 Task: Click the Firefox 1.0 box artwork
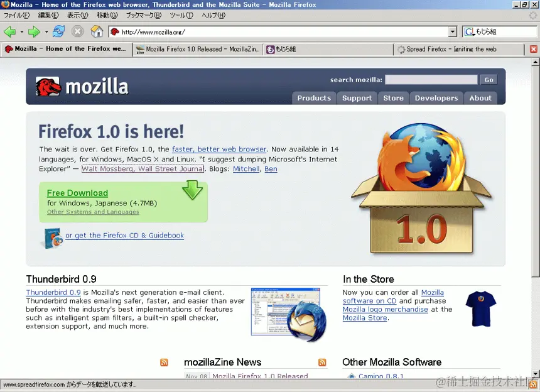tap(421, 188)
